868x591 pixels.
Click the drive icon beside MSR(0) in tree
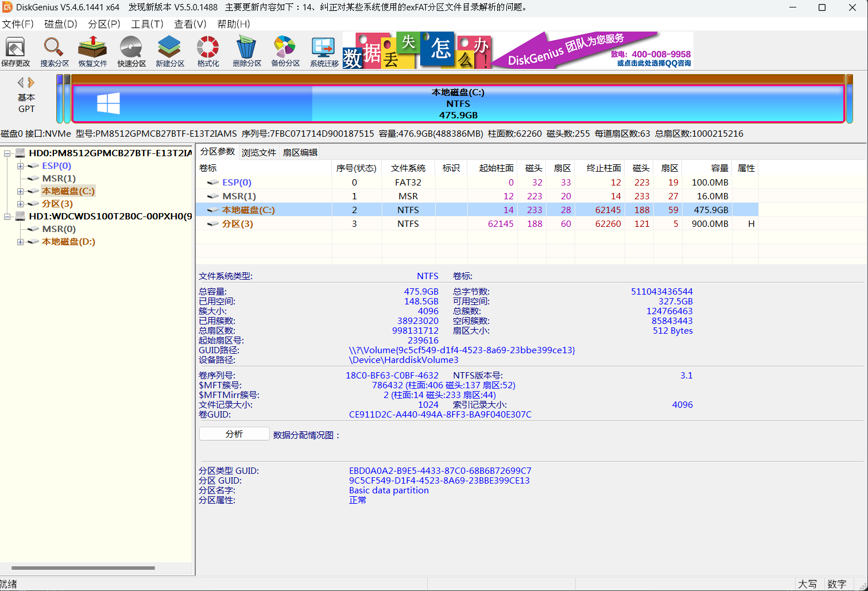coord(33,229)
